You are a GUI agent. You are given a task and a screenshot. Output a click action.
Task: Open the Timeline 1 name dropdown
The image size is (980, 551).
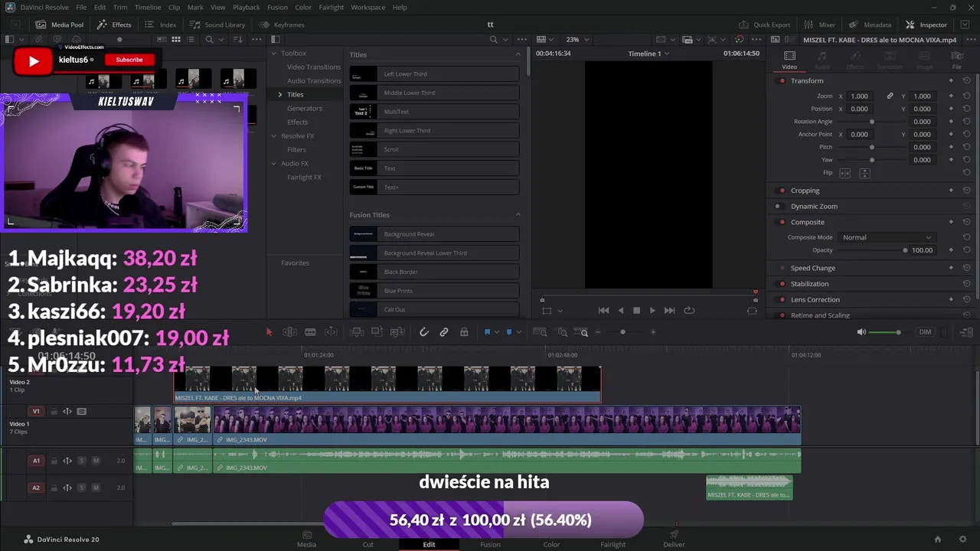[x=648, y=54]
